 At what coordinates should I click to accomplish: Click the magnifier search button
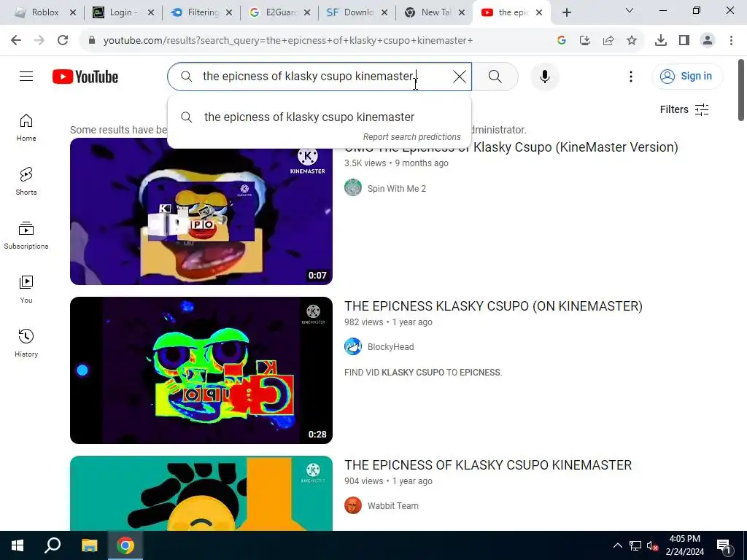click(495, 76)
